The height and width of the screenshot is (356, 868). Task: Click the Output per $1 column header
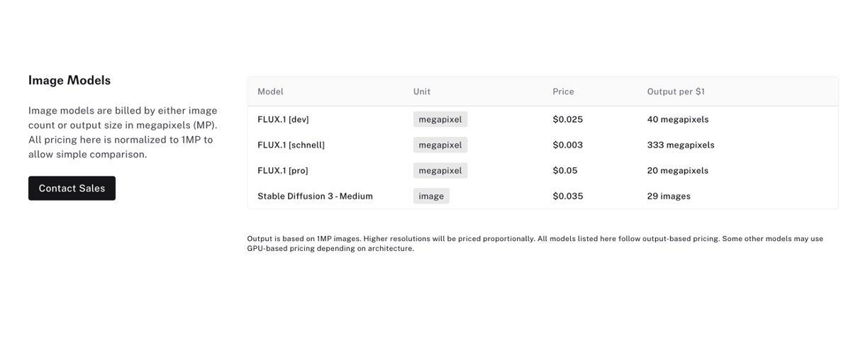675,91
